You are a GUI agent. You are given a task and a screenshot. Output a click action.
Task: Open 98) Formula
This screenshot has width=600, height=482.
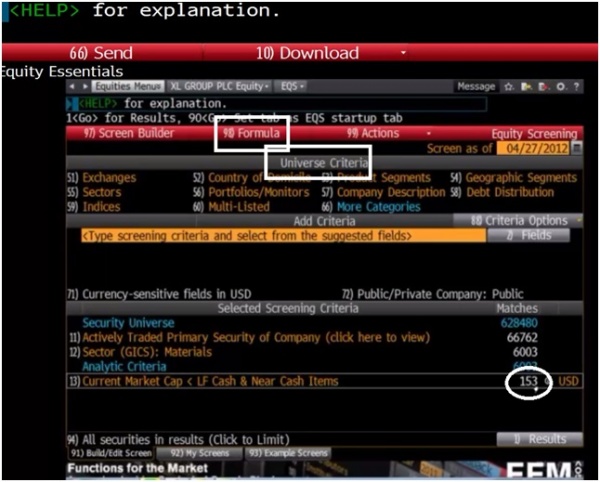point(251,133)
